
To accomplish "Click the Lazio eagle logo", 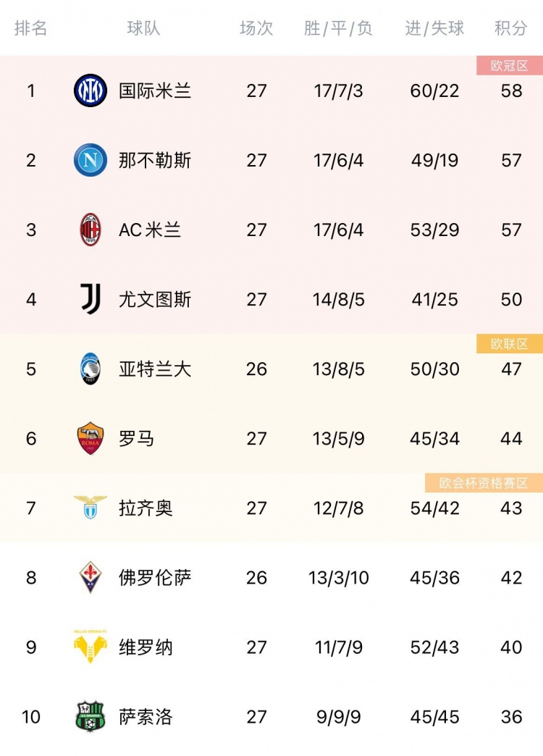I will [x=90, y=507].
